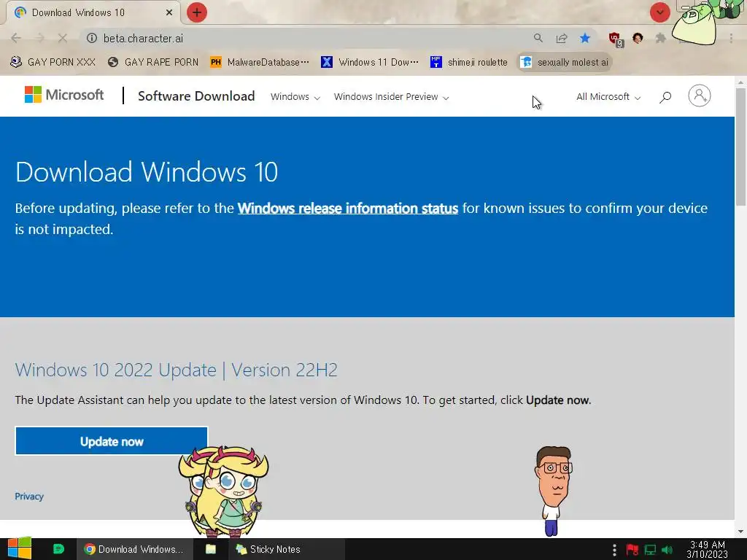The image size is (747, 560).
Task: Click the Download Windows 10 page heading
Action: (x=147, y=172)
